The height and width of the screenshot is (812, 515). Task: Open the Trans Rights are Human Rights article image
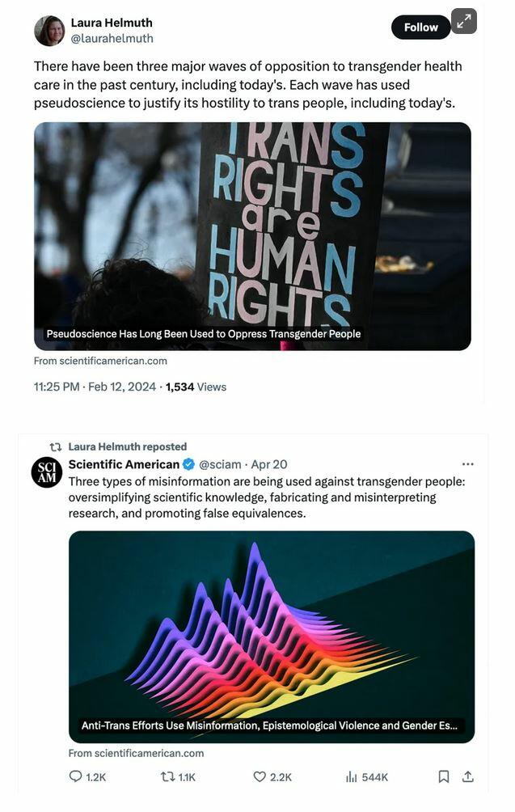click(252, 236)
